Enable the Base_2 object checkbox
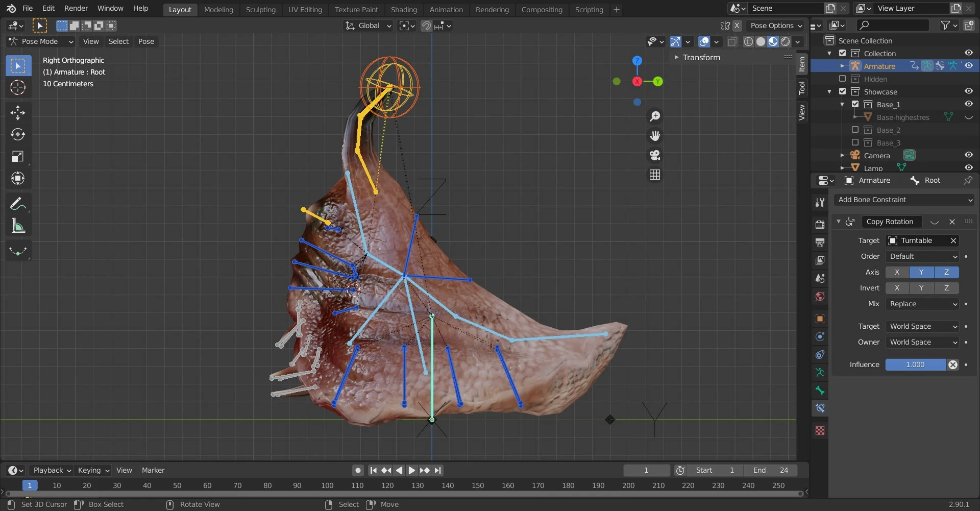Screen dimensions: 980x511 click(x=855, y=130)
